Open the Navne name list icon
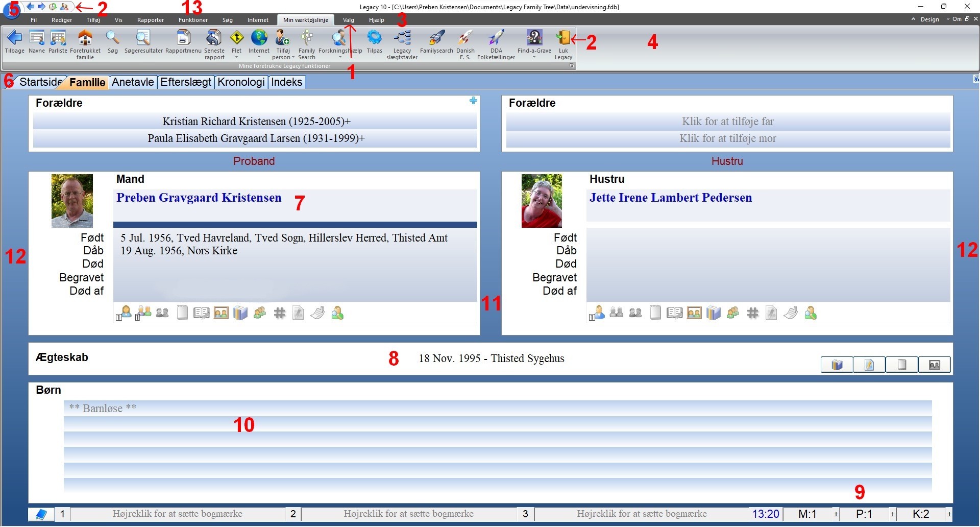 coord(36,38)
